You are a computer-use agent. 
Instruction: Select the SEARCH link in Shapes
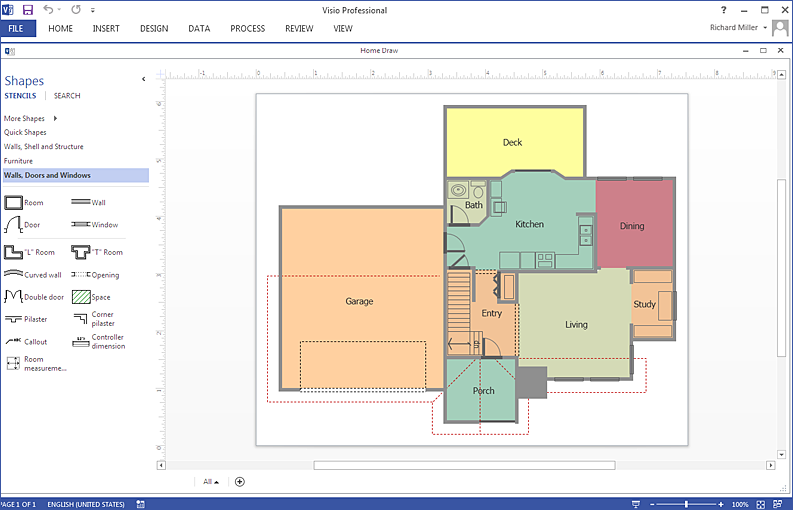pyautogui.click(x=67, y=96)
